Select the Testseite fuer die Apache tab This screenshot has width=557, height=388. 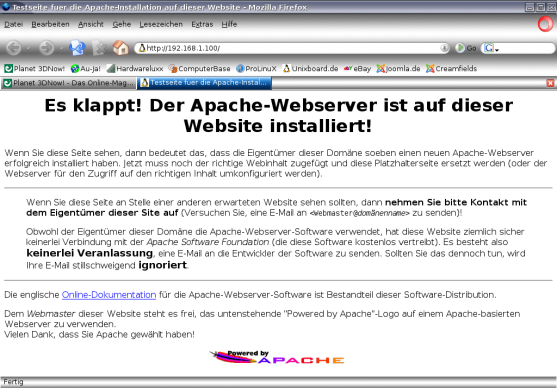click(204, 83)
